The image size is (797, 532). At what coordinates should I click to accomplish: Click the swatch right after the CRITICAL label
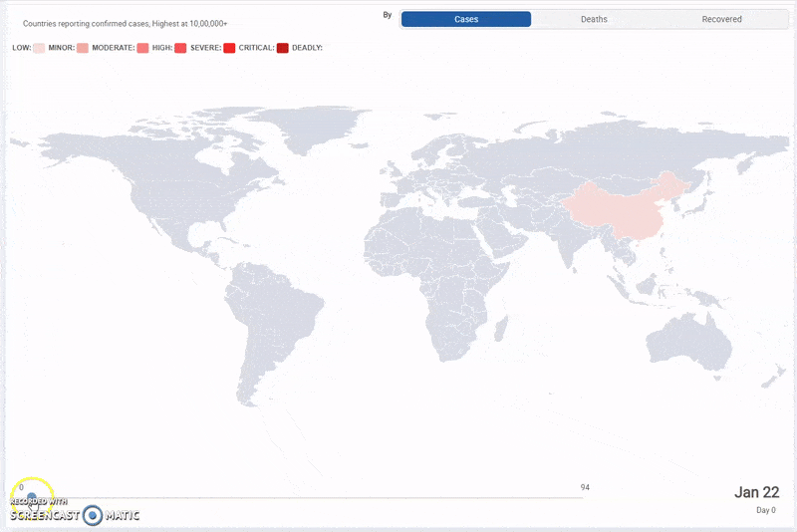coord(283,48)
